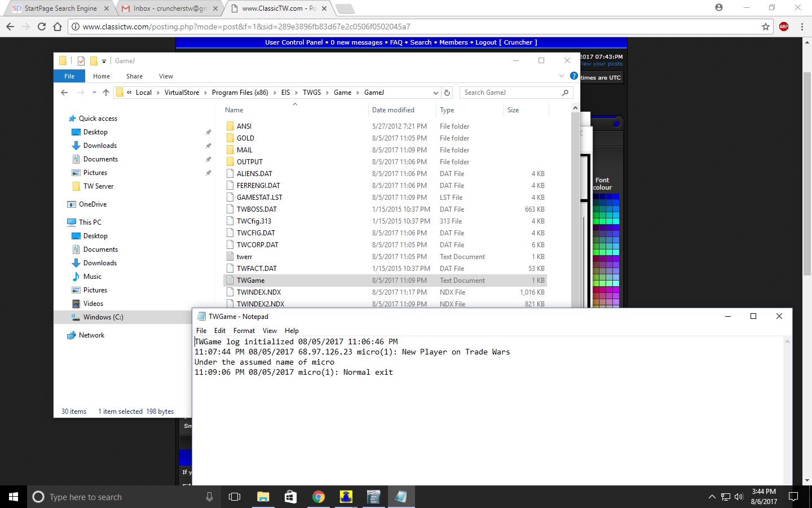
Task: Open the recent locations dropdown beside the navigation arrows
Action: (93, 92)
